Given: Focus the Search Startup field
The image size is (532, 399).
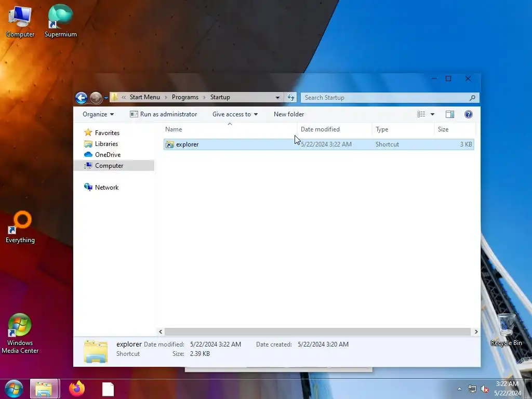Looking at the screenshot, I should pyautogui.click(x=390, y=98).
